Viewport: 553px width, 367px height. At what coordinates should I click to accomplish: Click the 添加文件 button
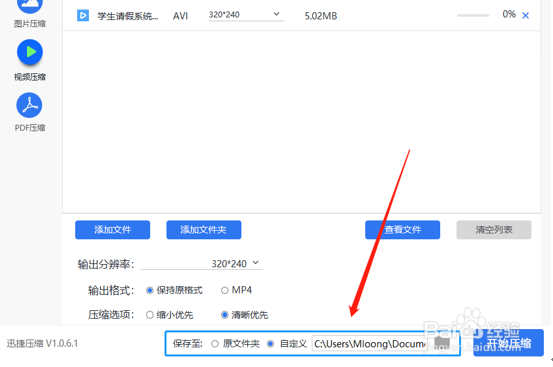click(x=113, y=230)
